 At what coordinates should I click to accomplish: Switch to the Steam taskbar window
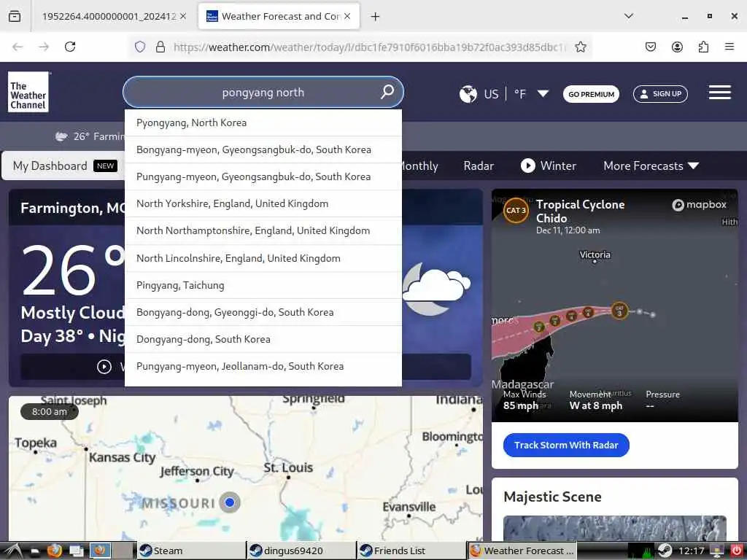click(192, 551)
